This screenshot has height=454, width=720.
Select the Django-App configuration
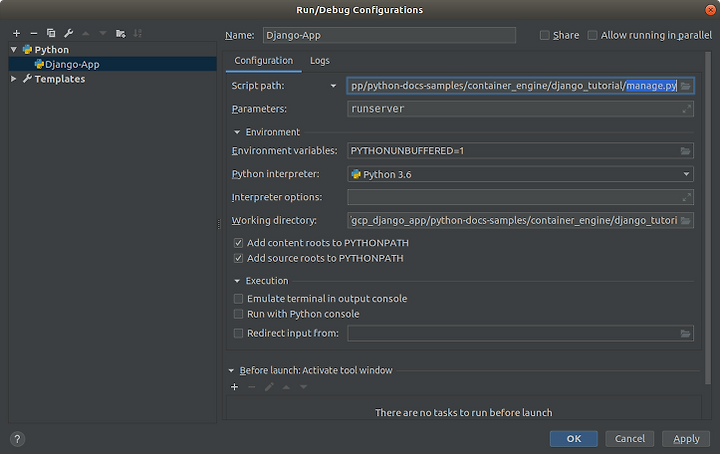click(112, 64)
